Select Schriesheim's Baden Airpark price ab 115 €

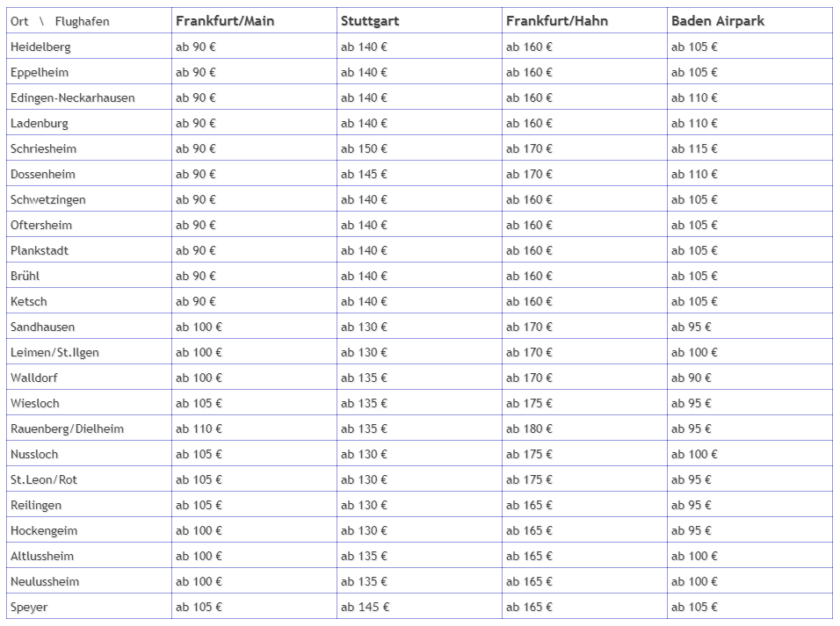[694, 149]
